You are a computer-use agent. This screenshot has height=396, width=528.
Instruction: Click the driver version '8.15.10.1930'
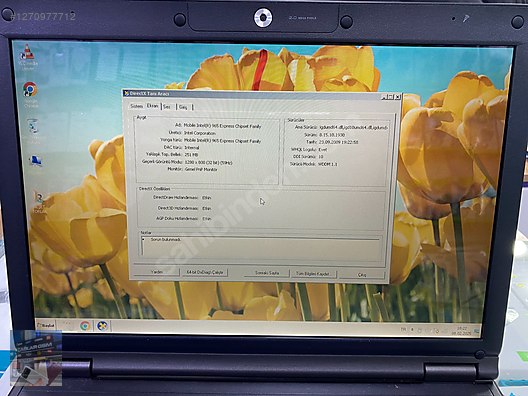tap(332, 135)
